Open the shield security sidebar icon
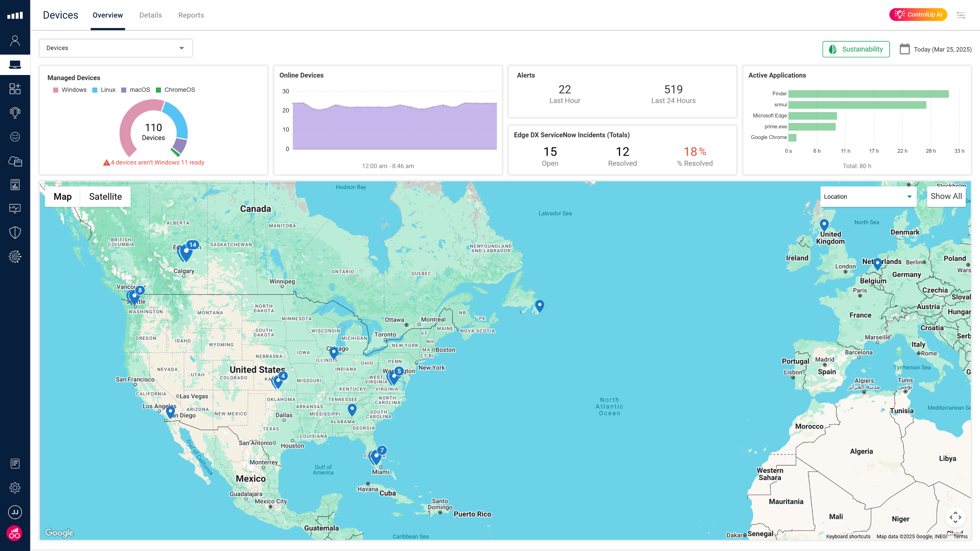980x551 pixels. (15, 232)
